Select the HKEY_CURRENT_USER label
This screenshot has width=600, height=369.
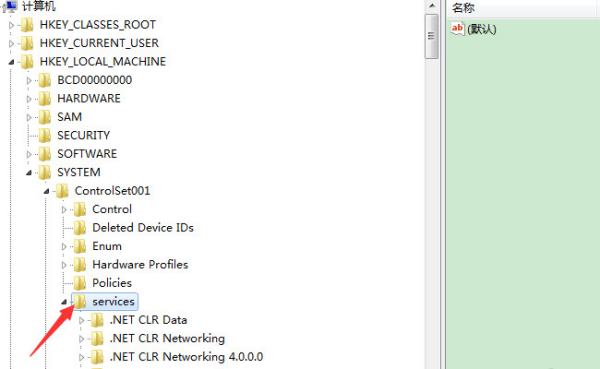click(x=99, y=43)
